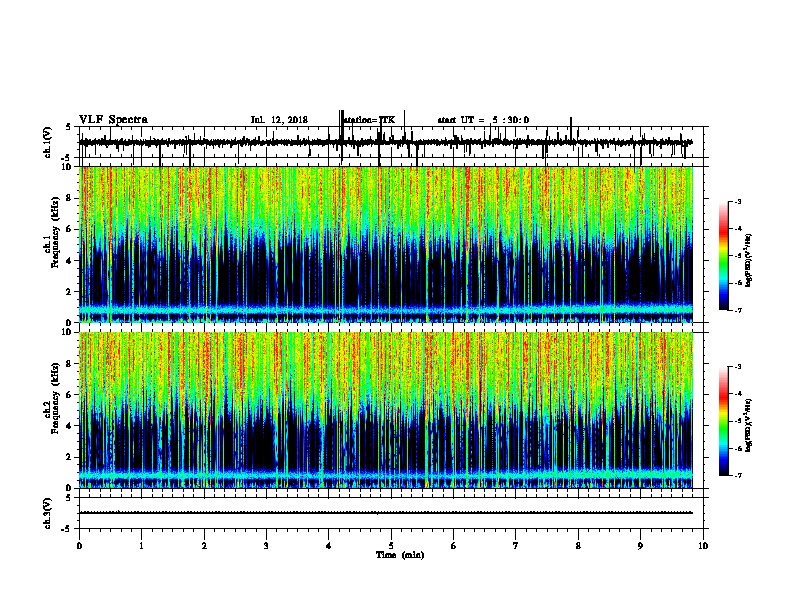The image size is (792, 612).
Task: Click the "9" tick on the time axis
Action: click(x=640, y=546)
